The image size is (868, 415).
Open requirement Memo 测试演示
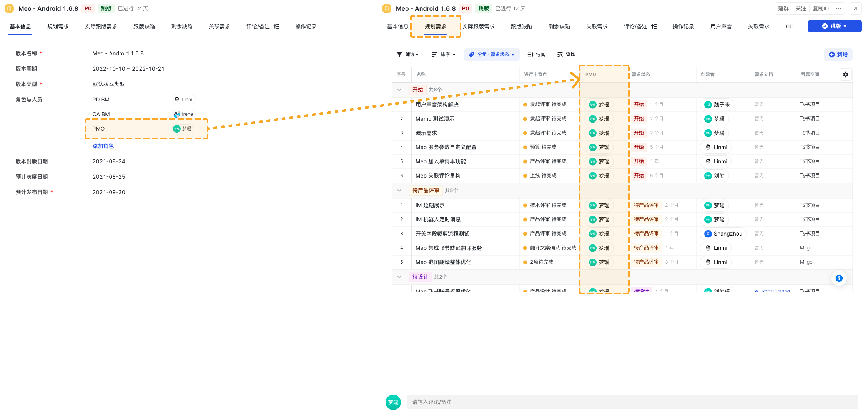pyautogui.click(x=435, y=119)
